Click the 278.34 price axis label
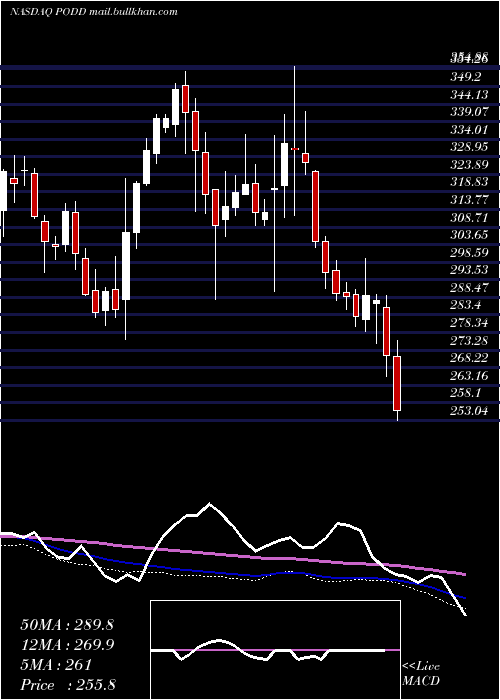Screen dimensions: 500x700 tap(469, 323)
